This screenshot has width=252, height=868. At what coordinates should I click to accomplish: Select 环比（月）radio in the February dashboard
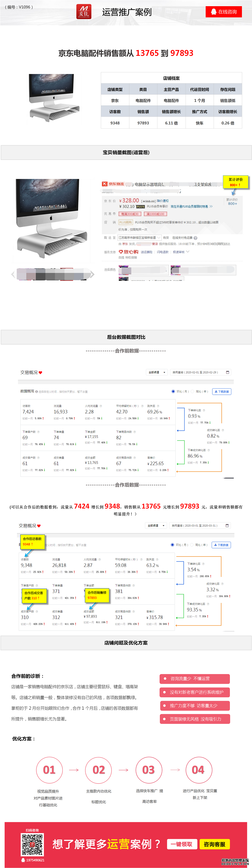[173, 392]
